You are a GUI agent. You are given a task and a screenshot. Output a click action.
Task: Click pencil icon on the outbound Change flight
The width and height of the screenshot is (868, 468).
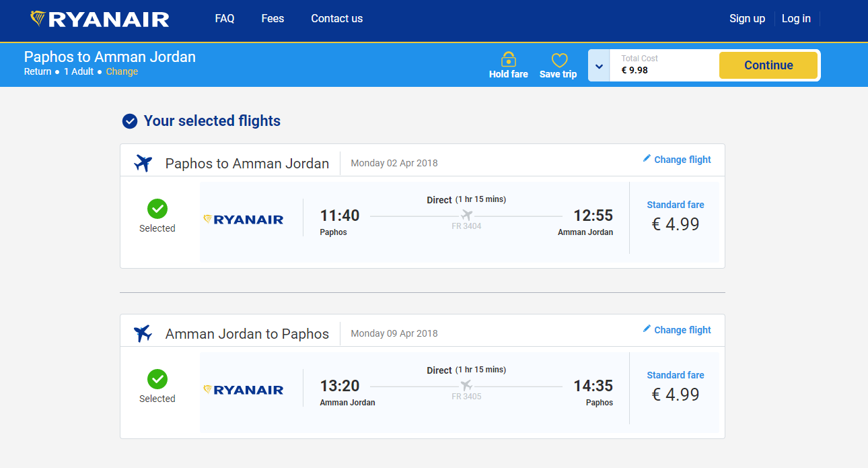click(x=647, y=159)
